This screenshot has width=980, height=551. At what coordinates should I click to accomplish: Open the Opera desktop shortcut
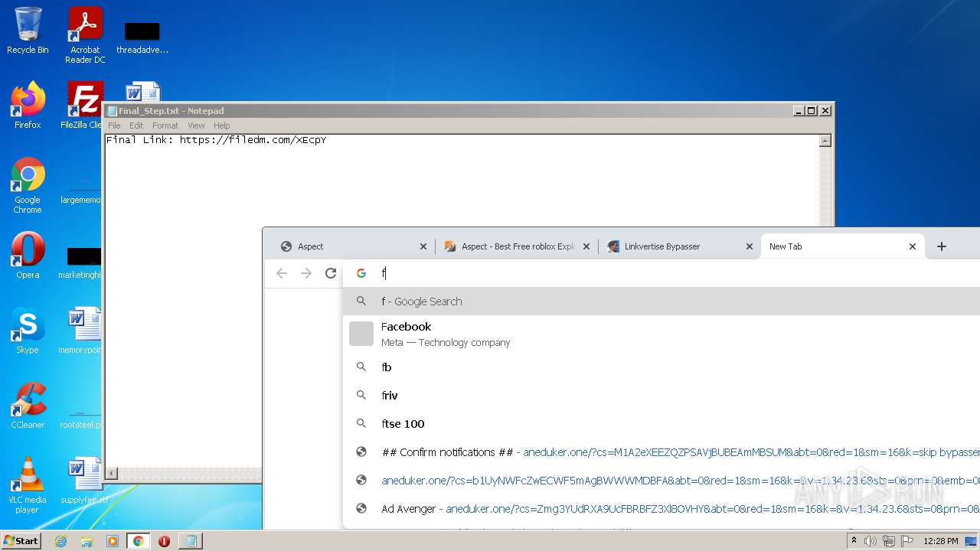click(28, 255)
